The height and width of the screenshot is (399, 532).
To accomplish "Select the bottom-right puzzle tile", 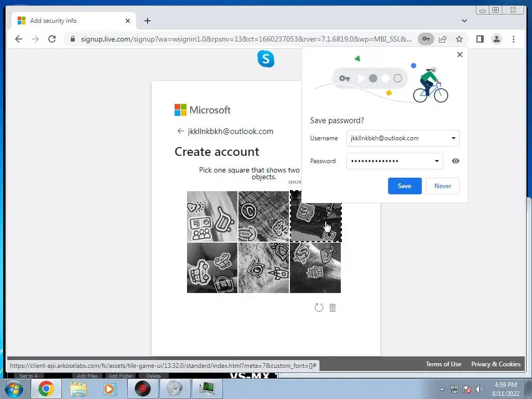I will (315, 268).
